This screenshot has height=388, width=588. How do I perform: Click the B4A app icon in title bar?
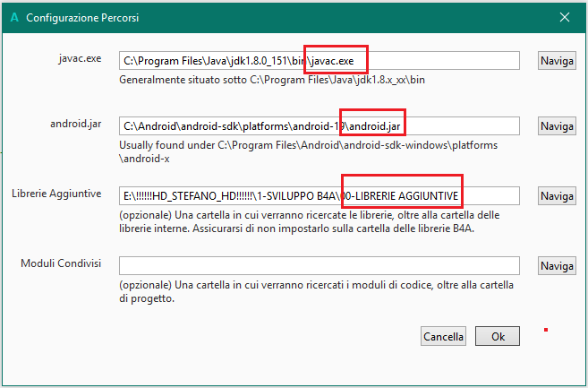point(14,17)
